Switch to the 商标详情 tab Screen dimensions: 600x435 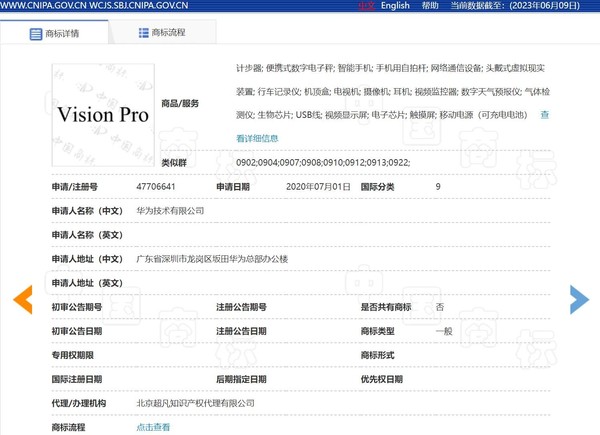click(54, 33)
